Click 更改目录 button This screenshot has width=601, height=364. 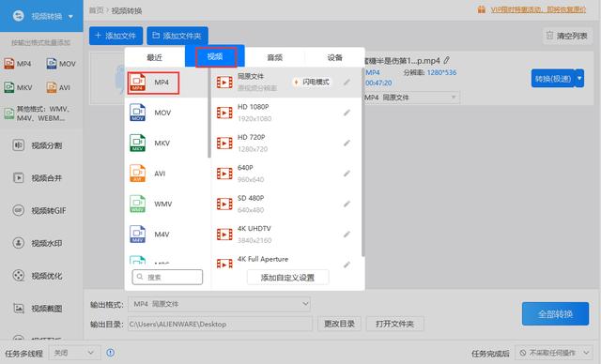pyautogui.click(x=339, y=324)
